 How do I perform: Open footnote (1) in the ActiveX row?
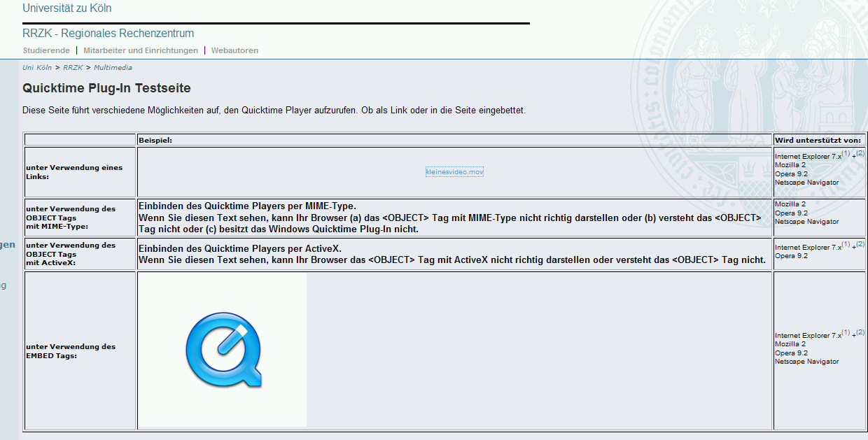click(x=846, y=245)
